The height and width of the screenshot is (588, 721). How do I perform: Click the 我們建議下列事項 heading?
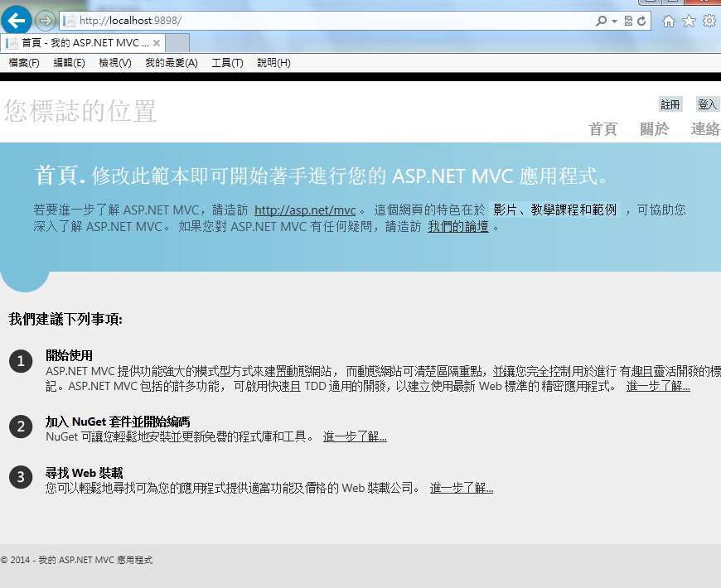[x=65, y=319]
